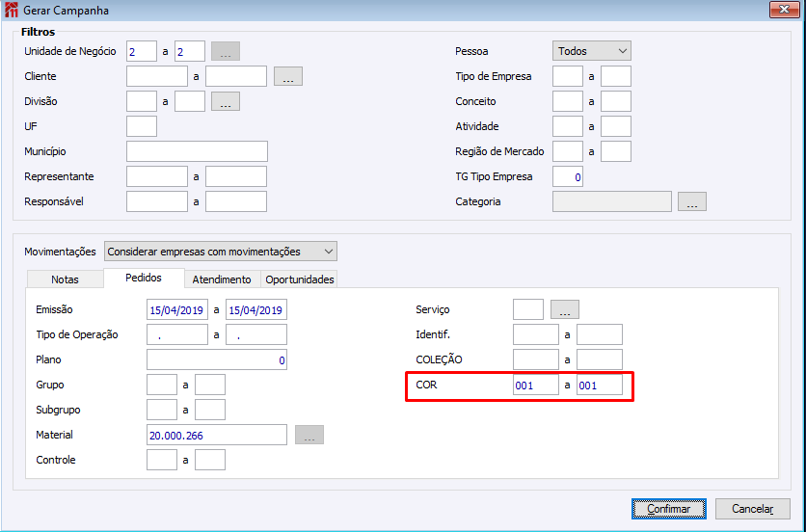Click the first Cliente input field
The width and height of the screenshot is (806, 532).
coord(157,76)
